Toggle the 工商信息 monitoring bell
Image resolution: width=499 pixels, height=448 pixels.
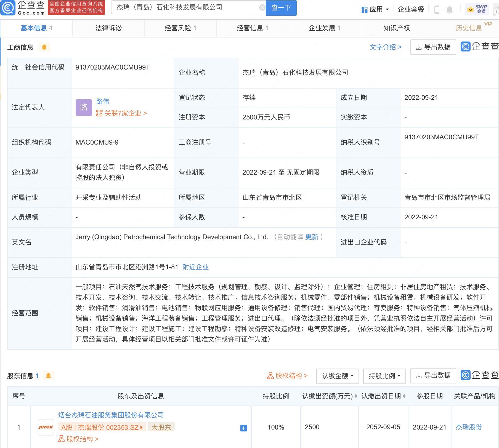44,47
